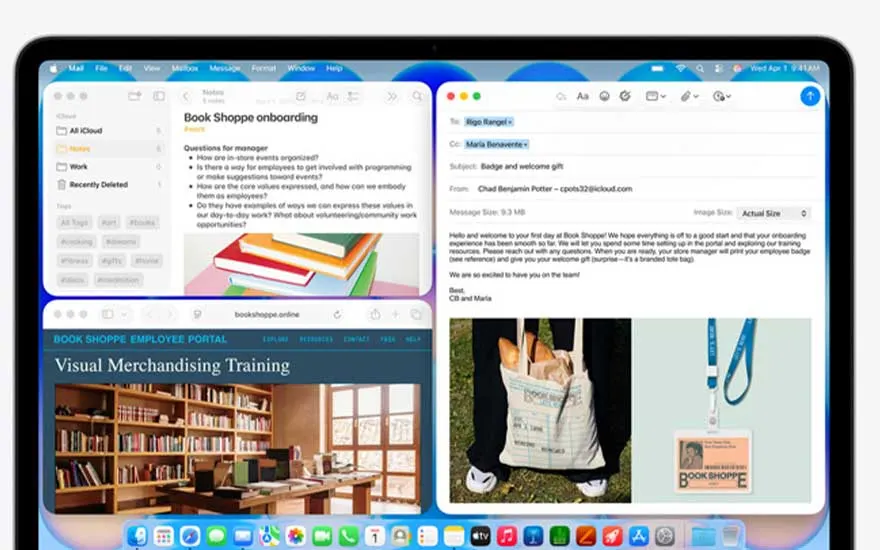880x550 pixels.
Task: Reload the page in Safari
Action: point(337,315)
